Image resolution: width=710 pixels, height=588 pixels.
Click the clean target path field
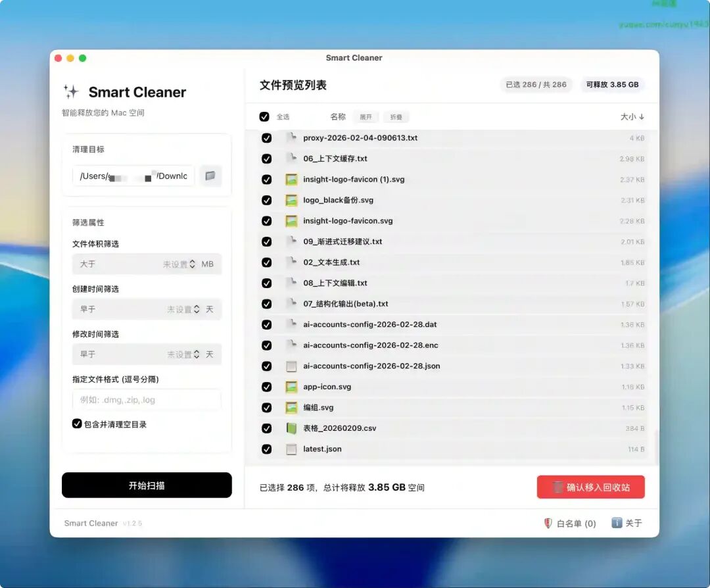(133, 176)
